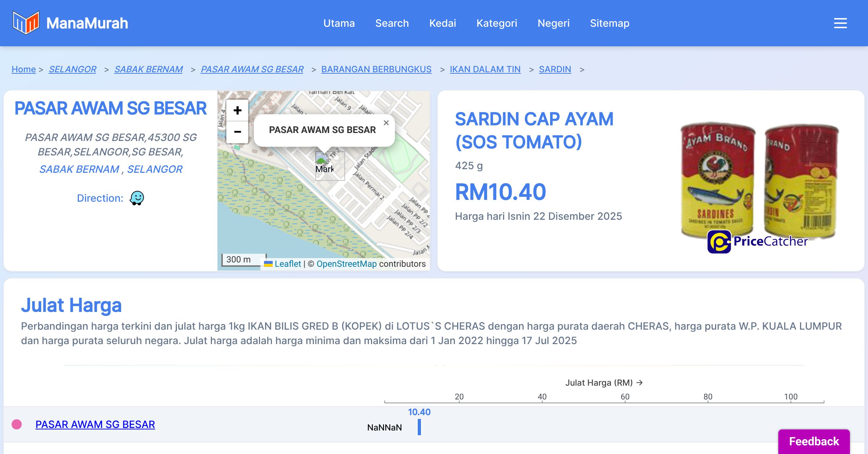
Task: Open the Kategori menu item
Action: click(497, 23)
